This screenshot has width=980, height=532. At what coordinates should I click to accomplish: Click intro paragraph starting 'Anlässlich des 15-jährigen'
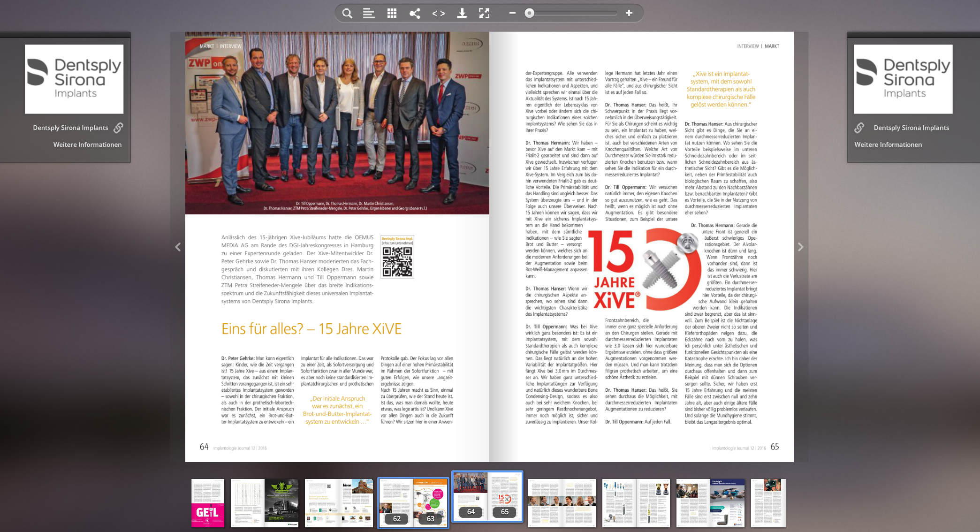coord(297,269)
